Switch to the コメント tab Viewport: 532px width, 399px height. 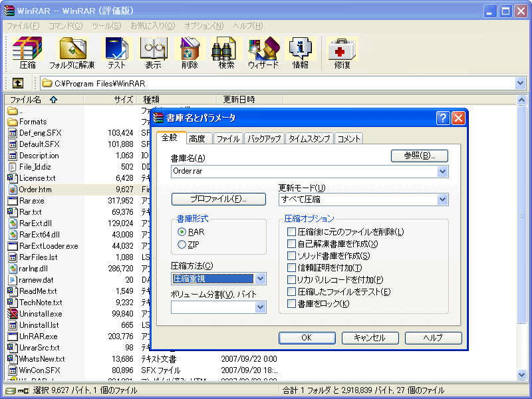pyautogui.click(x=348, y=139)
